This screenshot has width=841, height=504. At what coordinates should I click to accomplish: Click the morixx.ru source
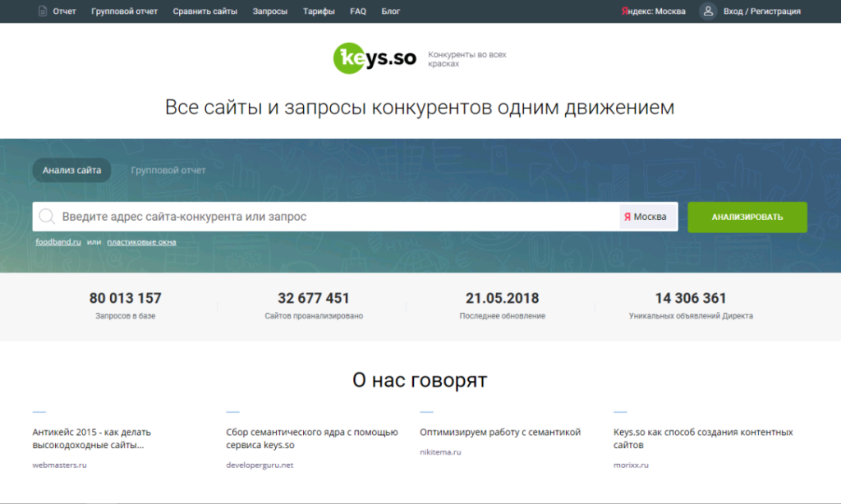pos(631,465)
